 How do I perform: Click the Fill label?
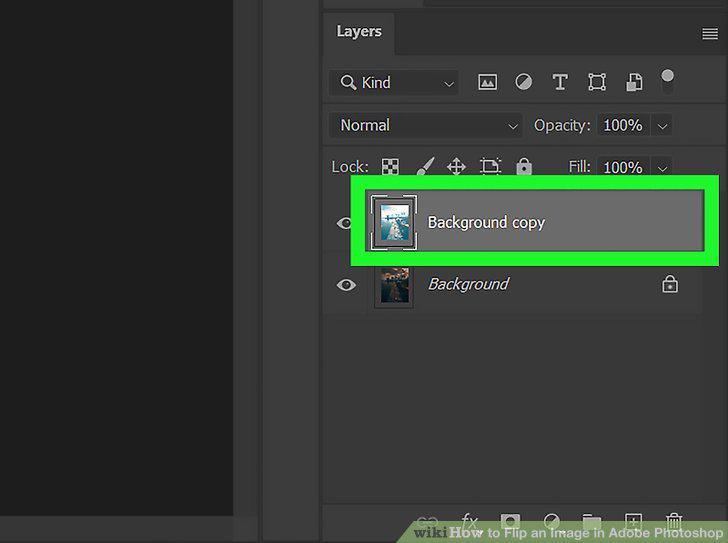tap(579, 166)
